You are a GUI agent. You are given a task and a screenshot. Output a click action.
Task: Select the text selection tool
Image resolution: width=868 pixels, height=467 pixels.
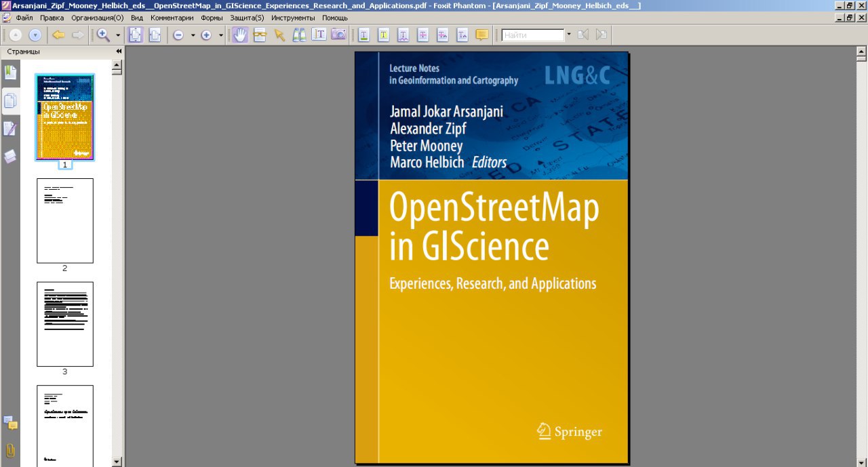click(x=319, y=35)
